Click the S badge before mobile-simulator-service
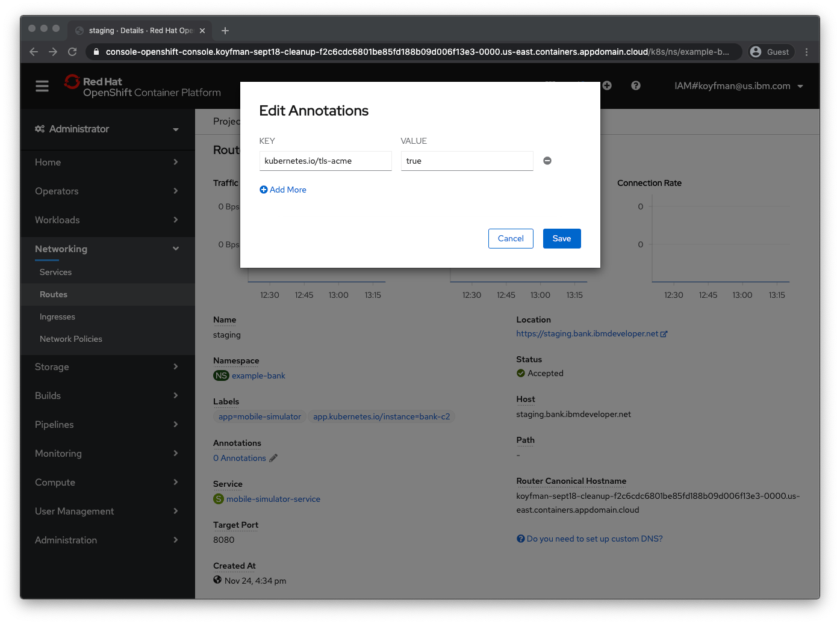The image size is (840, 624). tap(218, 499)
